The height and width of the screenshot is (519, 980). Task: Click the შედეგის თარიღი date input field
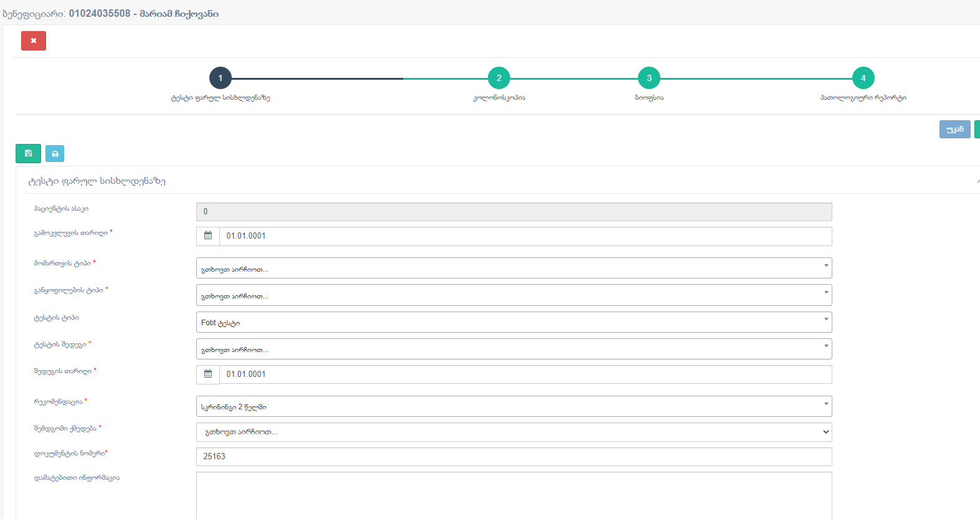(525, 374)
